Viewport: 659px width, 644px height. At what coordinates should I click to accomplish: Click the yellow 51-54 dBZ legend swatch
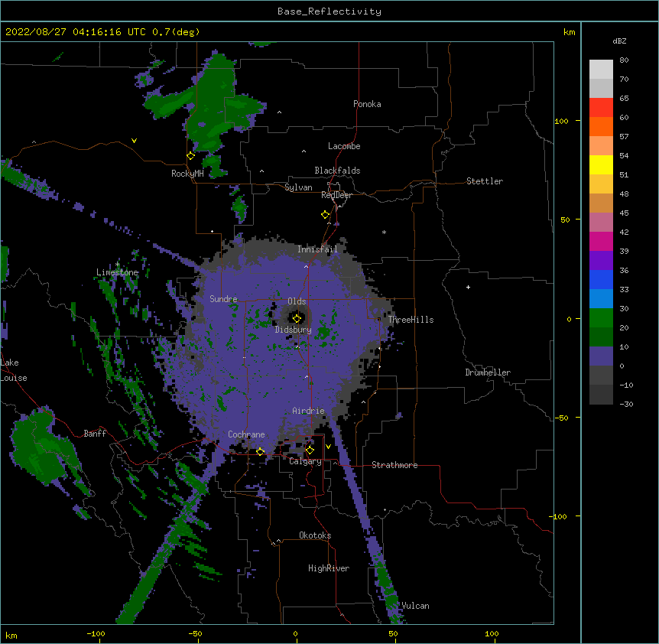tap(601, 164)
